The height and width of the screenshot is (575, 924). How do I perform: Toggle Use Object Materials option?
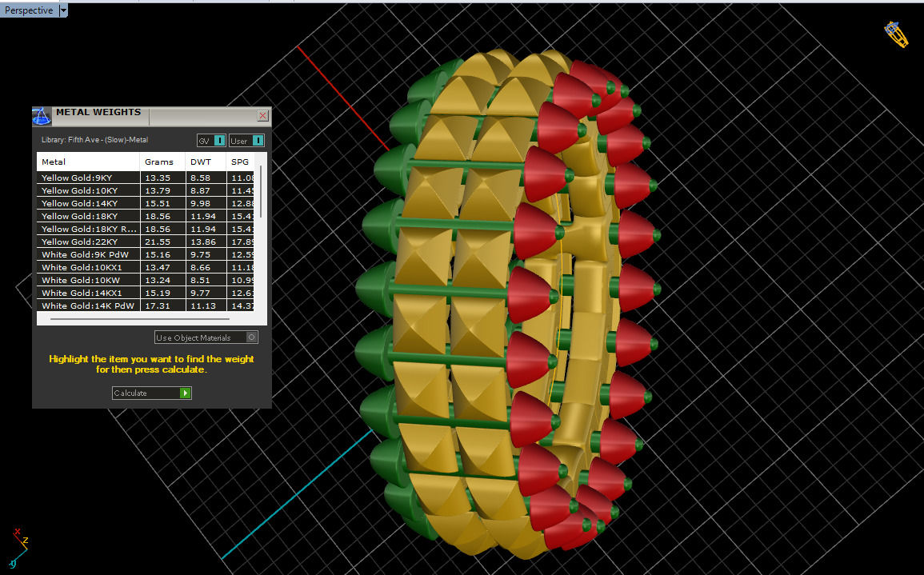tap(206, 337)
